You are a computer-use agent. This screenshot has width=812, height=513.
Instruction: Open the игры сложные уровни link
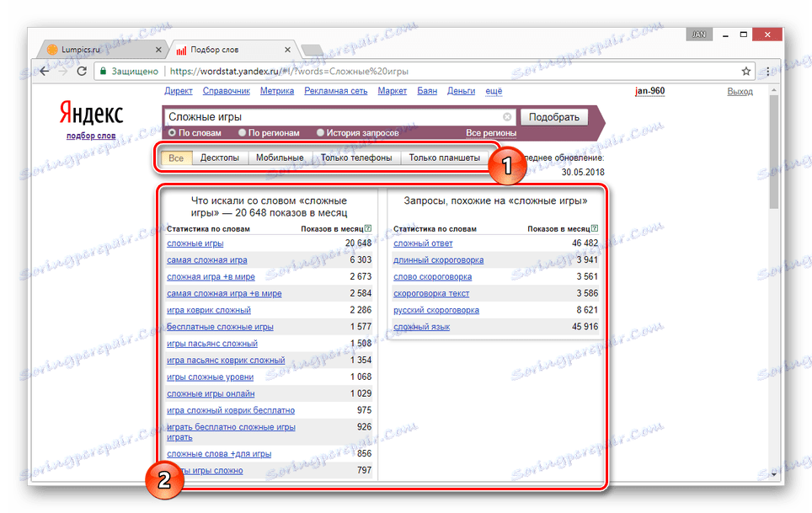[211, 377]
